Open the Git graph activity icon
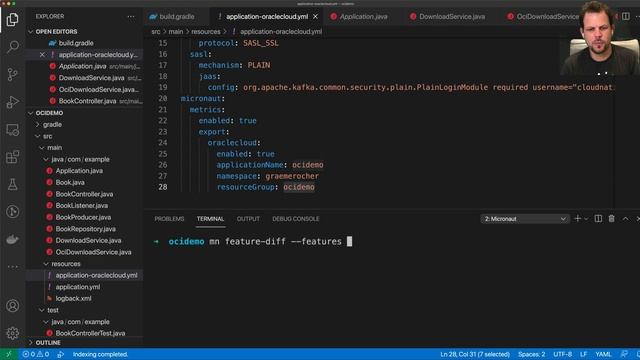The height and width of the screenshot is (360, 640). (12, 211)
